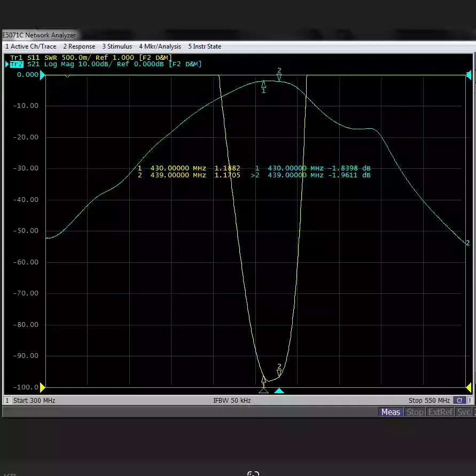The height and width of the screenshot is (476, 476).
Task: Open the 2 Response menu
Action: (x=79, y=46)
